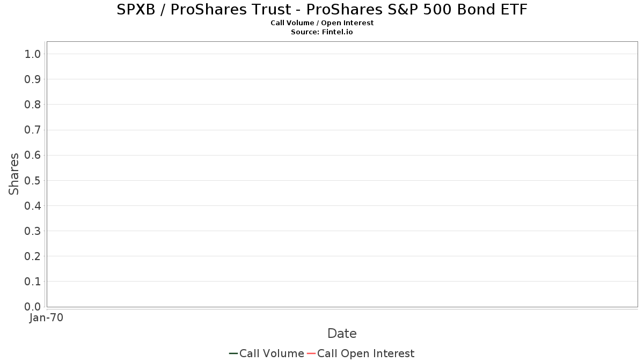Click the Source: Fintel.io text
Image resolution: width=644 pixels, height=362 pixels.
(x=322, y=32)
